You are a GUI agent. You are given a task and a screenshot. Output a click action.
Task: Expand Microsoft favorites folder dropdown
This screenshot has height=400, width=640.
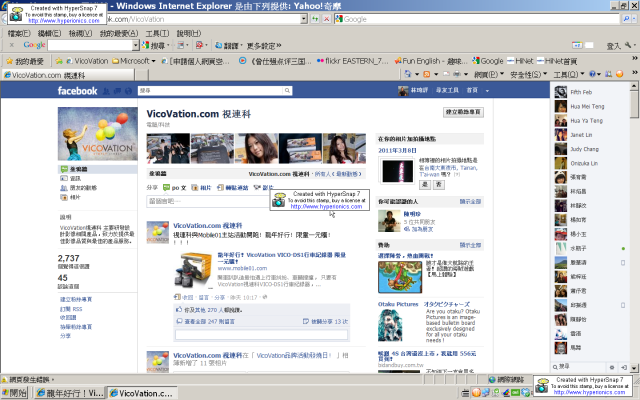click(153, 61)
